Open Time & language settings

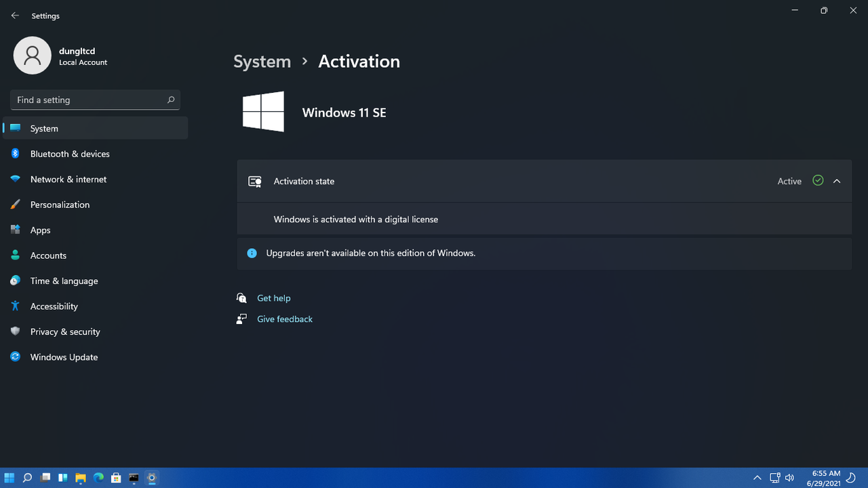point(96,281)
